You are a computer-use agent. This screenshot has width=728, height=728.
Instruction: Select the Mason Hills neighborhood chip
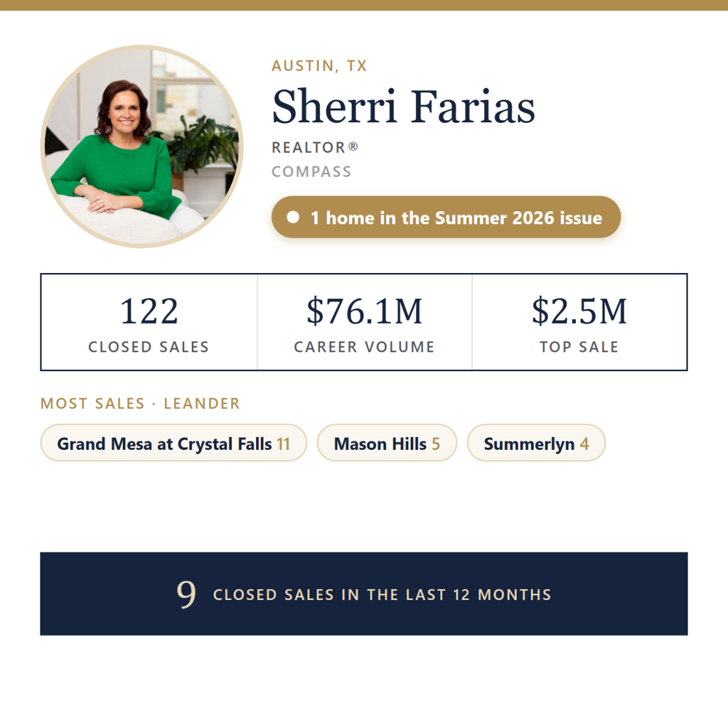387,443
